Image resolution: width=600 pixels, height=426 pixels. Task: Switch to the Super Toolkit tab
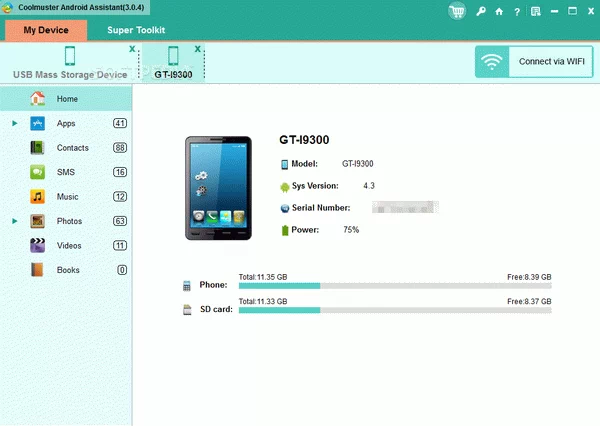point(136,30)
